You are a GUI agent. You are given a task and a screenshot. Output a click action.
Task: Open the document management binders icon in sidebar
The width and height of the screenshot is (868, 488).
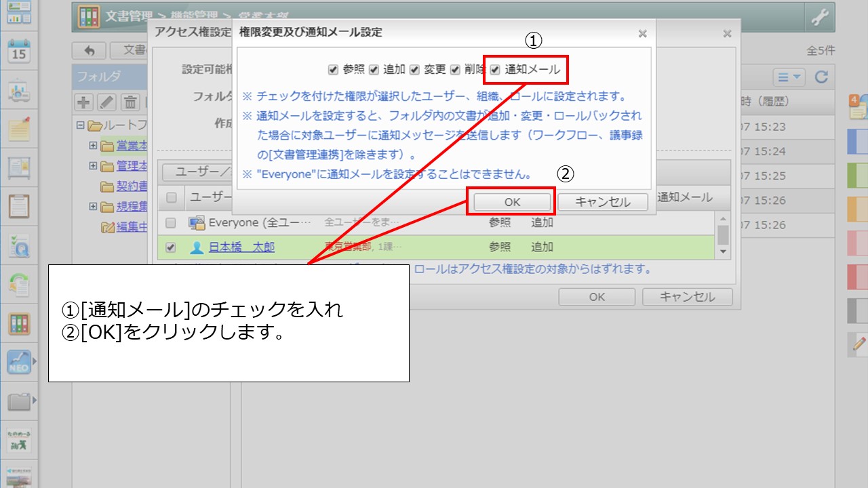19,324
